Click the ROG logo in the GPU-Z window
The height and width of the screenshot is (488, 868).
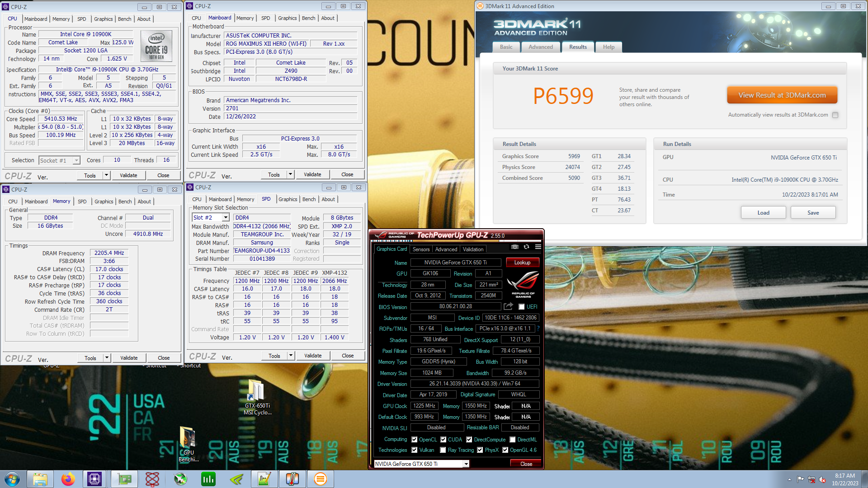[523, 285]
